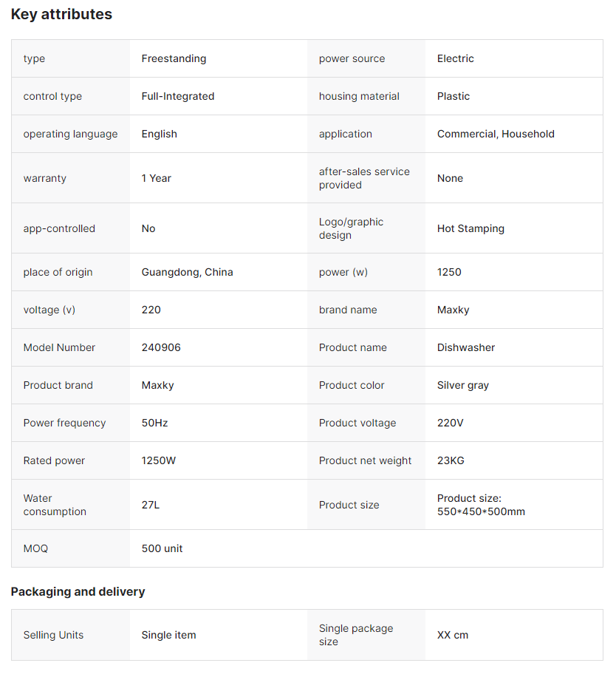Click the Key attributes heading
Screen dimensions: 616x677
tap(61, 14)
